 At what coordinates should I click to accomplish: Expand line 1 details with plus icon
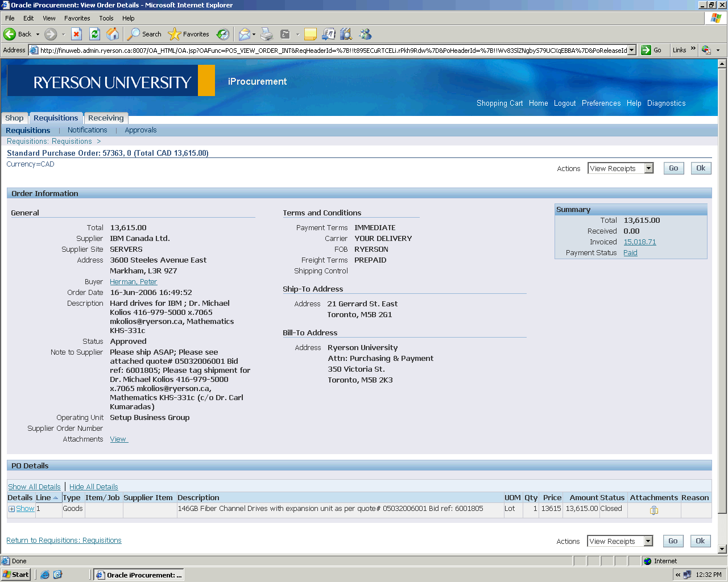tap(11, 509)
